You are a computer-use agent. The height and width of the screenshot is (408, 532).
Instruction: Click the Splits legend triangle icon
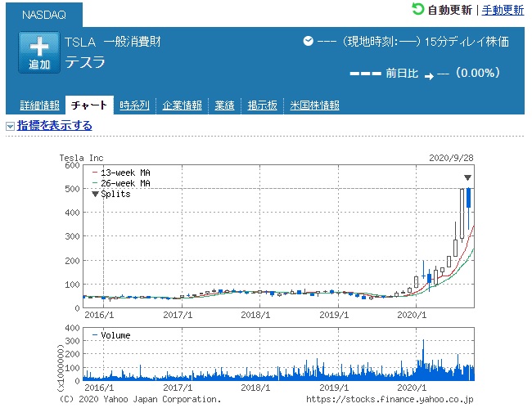(95, 194)
